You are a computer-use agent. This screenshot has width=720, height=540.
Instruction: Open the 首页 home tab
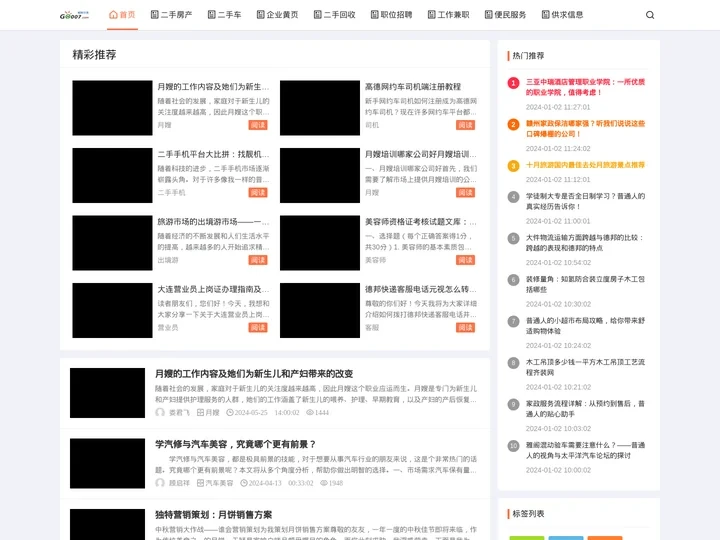tap(122, 15)
